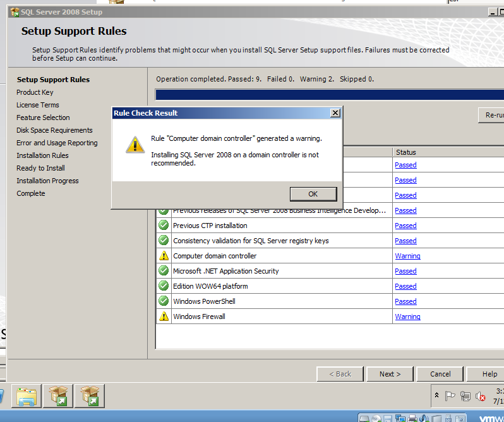Show hidden icons arrow in the system tray
The height and width of the screenshot is (422, 504).
tap(436, 395)
